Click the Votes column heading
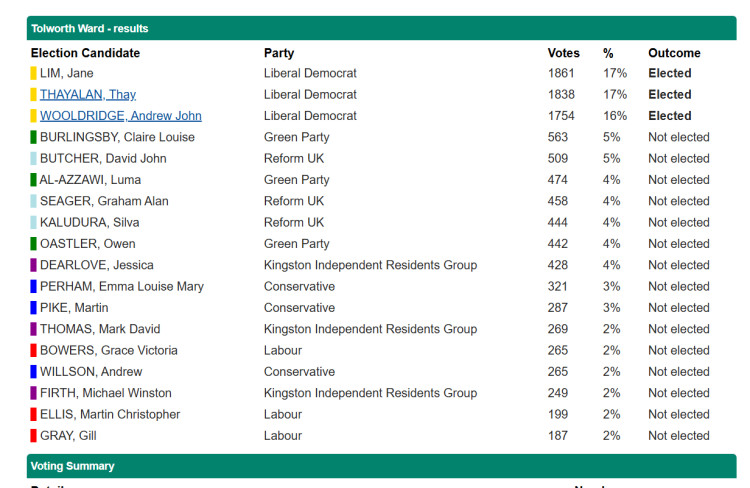 point(563,53)
